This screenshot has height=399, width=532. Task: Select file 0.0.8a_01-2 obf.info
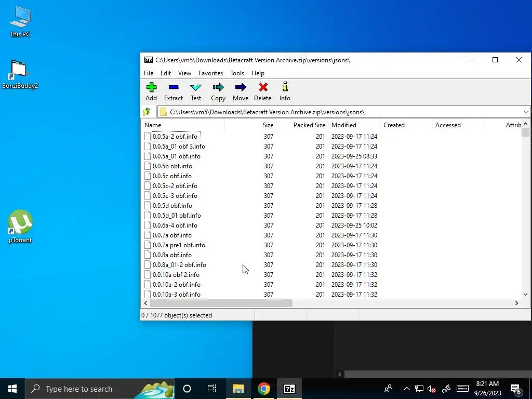179,264
